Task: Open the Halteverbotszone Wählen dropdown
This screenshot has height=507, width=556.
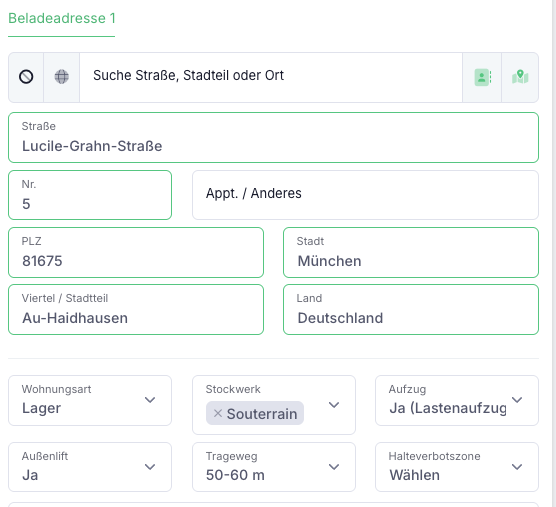Action: tap(457, 467)
